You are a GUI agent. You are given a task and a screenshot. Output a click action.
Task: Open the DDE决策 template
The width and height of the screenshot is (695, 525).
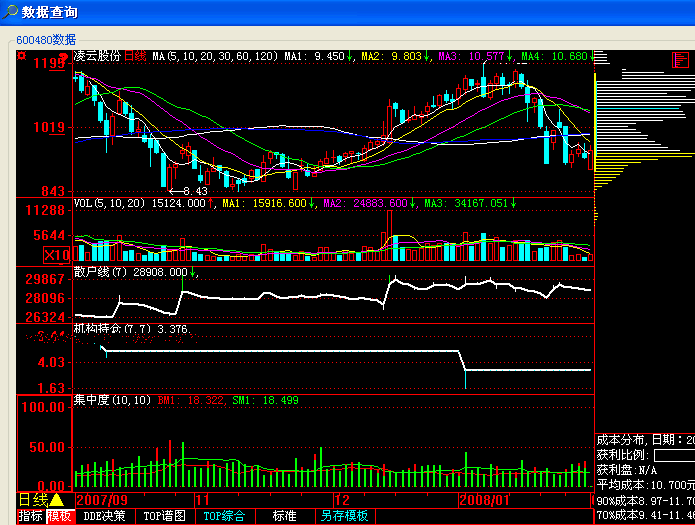106,516
